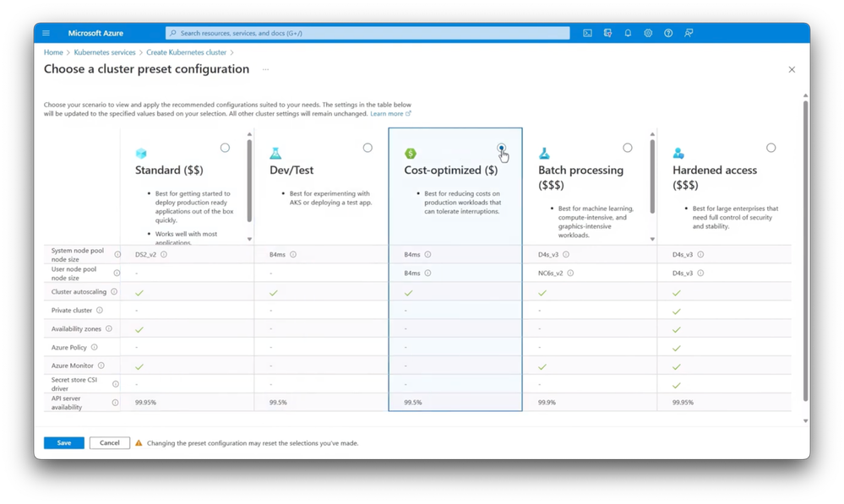The height and width of the screenshot is (504, 844).
Task: Select the Standard ($$) preset radio button
Action: click(225, 148)
